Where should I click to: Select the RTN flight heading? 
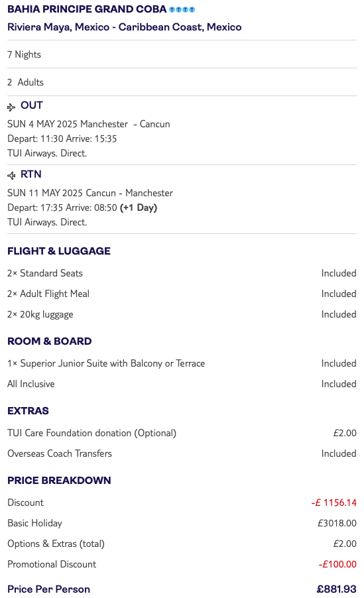pos(31,174)
